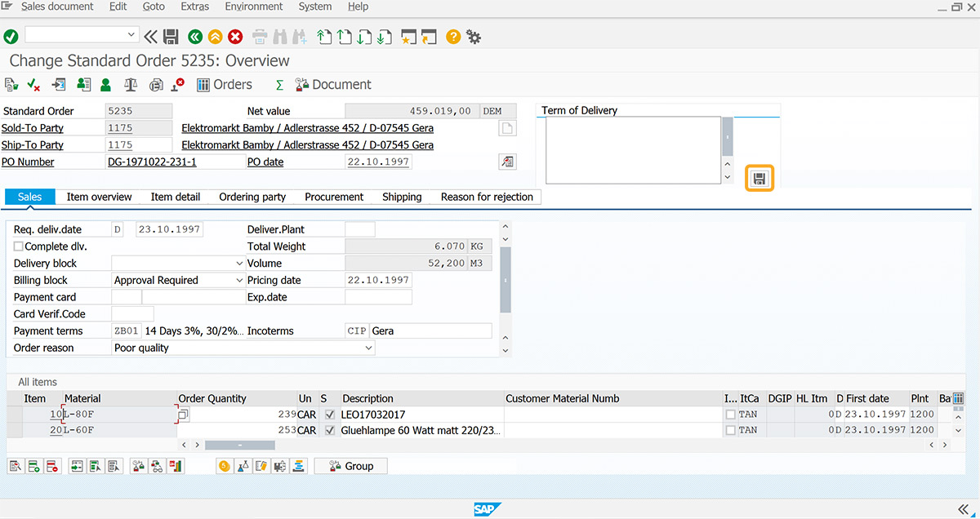Open the table column settings grid icon
The image size is (980, 519).
(958, 398)
